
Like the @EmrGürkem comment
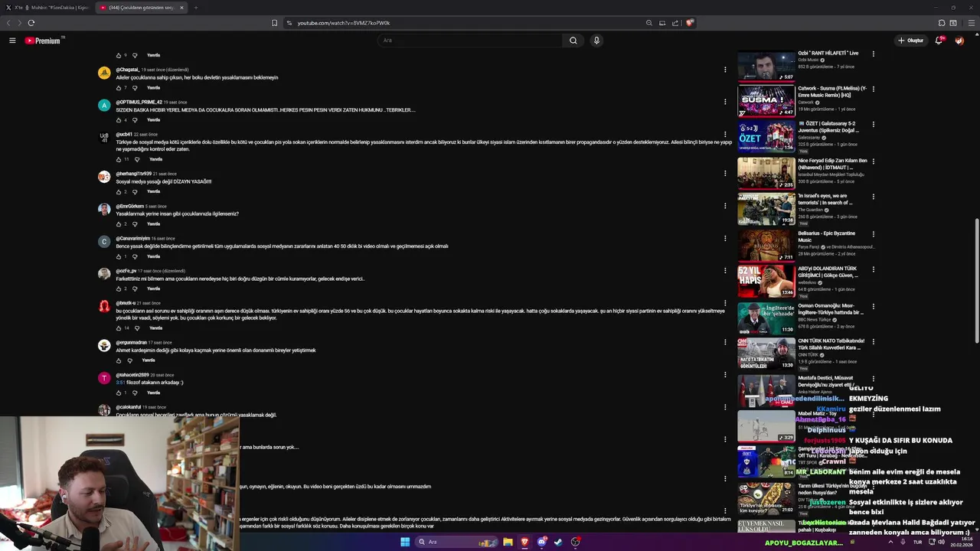pos(119,224)
